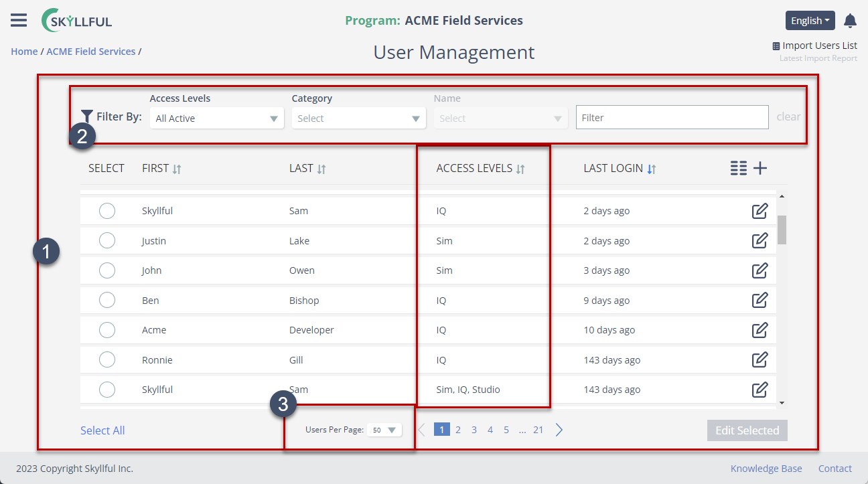Open the Knowledge Base link
The height and width of the screenshot is (484, 868).
click(766, 469)
